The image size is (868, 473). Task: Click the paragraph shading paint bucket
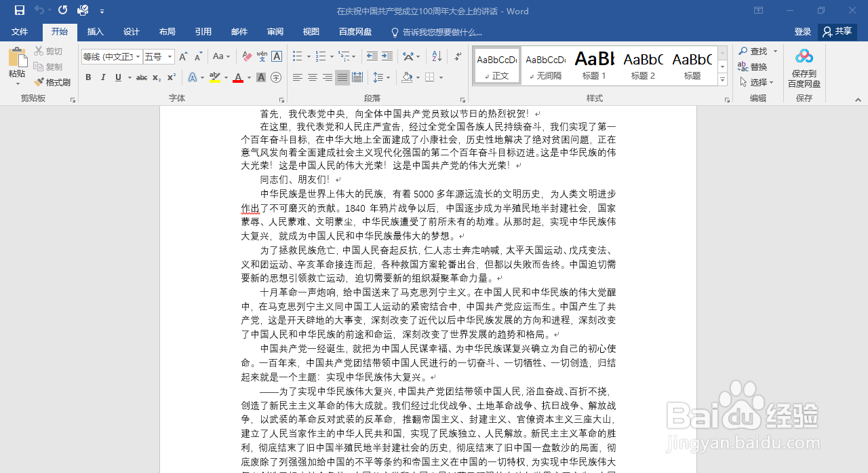point(406,77)
